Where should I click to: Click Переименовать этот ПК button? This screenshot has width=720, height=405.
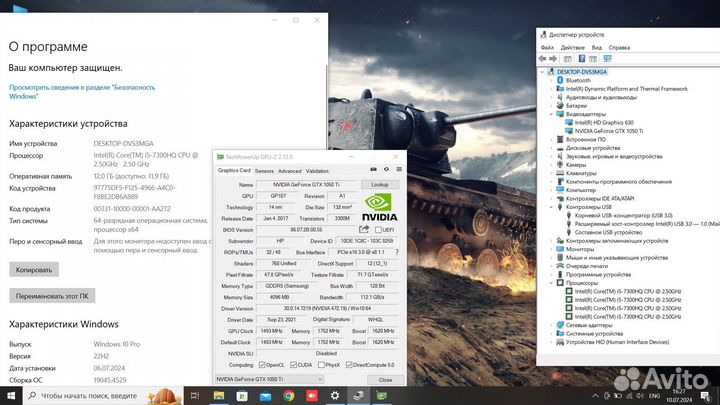[52, 296]
